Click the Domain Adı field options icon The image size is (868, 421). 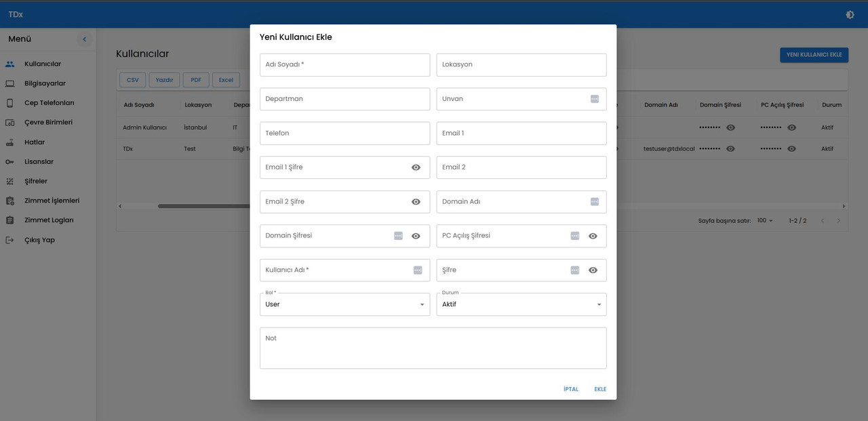tap(595, 201)
